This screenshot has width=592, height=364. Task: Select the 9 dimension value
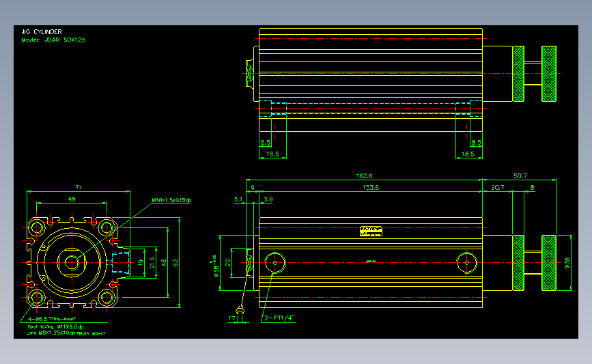pyautogui.click(x=253, y=188)
